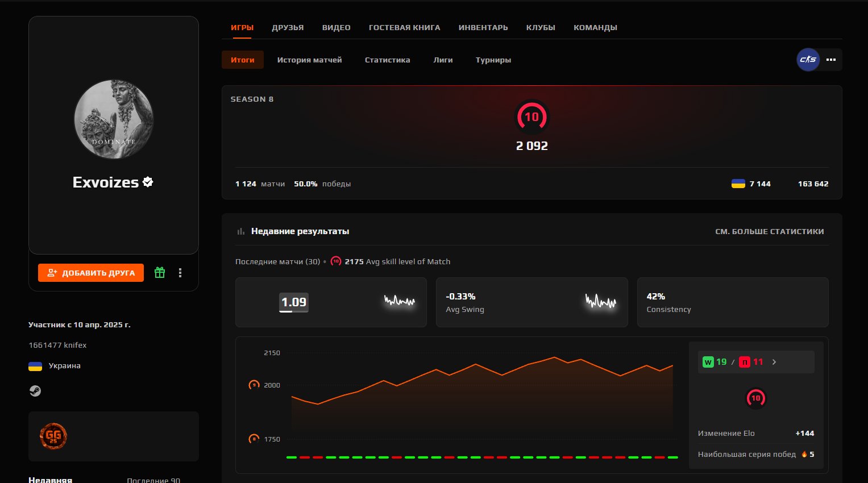Viewport: 868px width, 483px height.
Task: Click the +144 Elo change value
Action: click(x=805, y=433)
